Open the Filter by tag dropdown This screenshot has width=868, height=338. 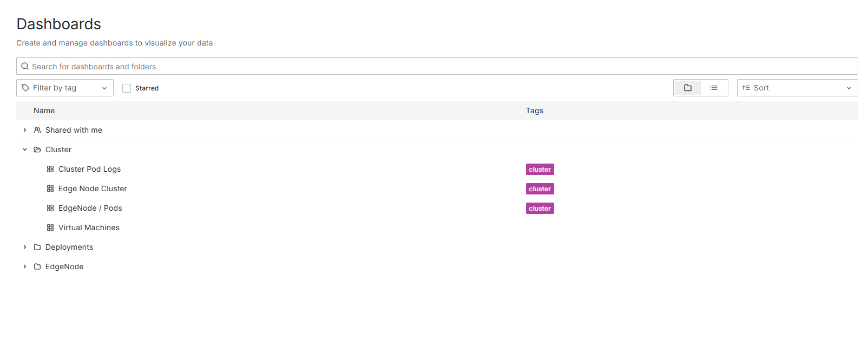tap(65, 88)
